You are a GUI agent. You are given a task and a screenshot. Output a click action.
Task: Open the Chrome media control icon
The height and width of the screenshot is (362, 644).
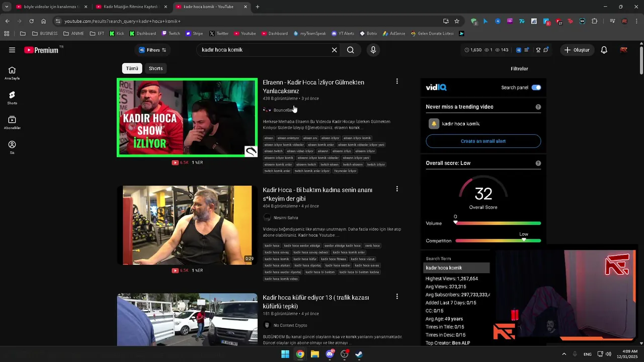coord(612,21)
